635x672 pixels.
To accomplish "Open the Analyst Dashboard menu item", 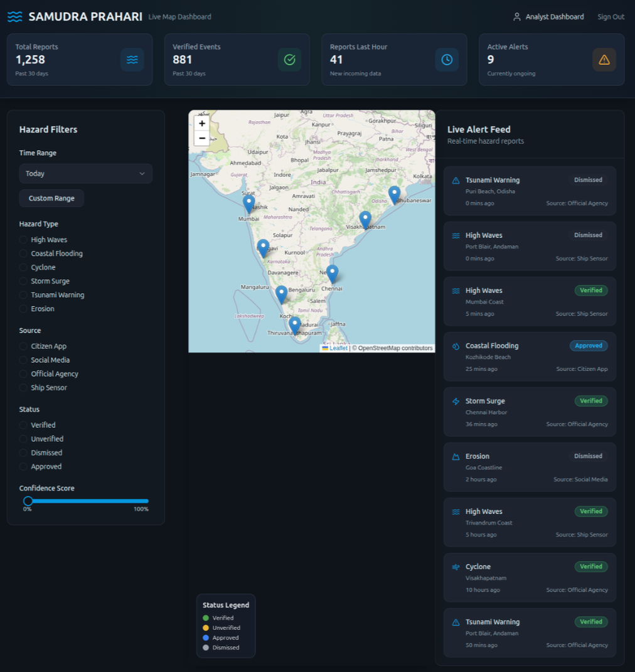I will (548, 17).
